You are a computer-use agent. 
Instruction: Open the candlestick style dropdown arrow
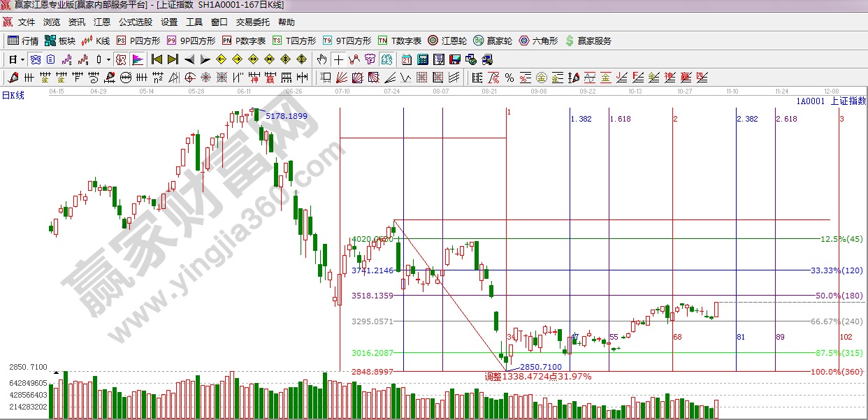point(108,59)
